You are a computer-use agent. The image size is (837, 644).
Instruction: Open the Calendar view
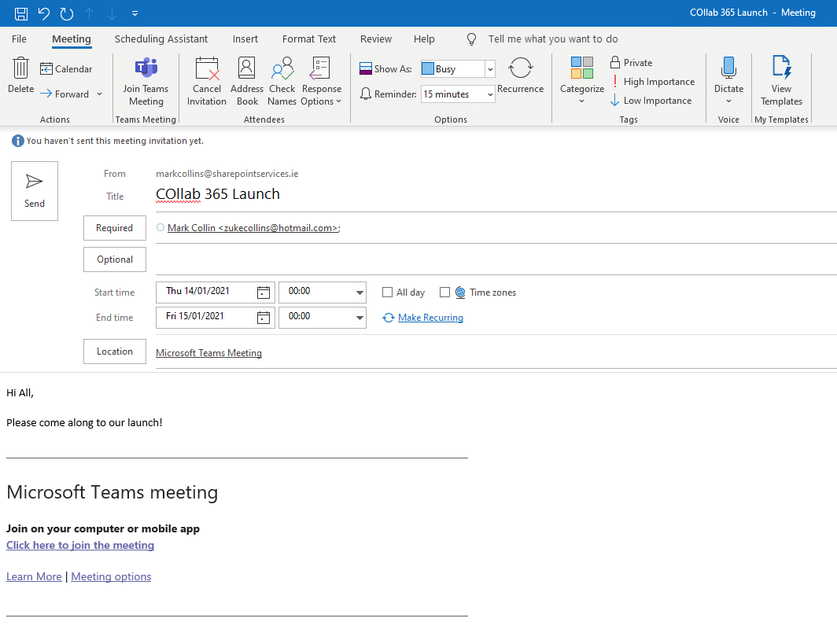pyautogui.click(x=66, y=69)
